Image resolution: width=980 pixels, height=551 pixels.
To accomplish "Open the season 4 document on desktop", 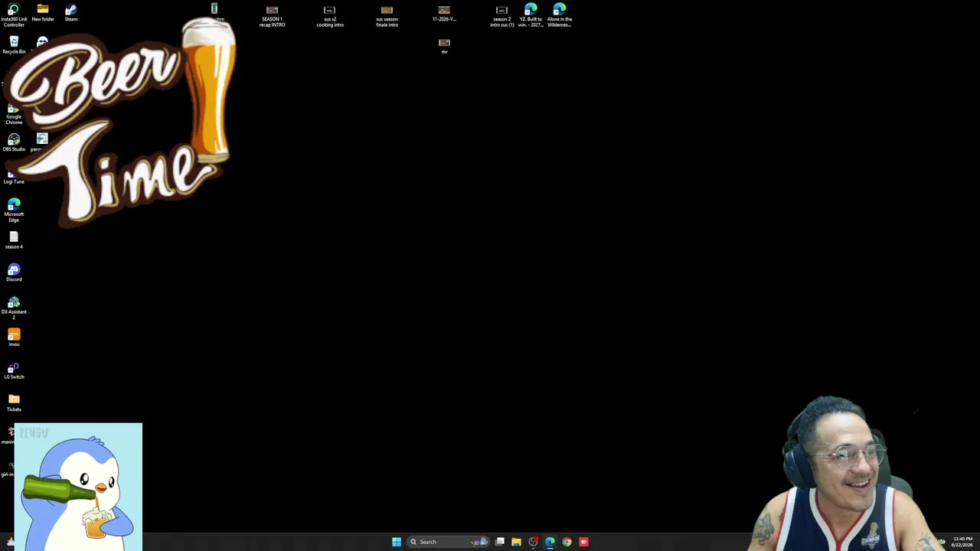I will coord(14,240).
